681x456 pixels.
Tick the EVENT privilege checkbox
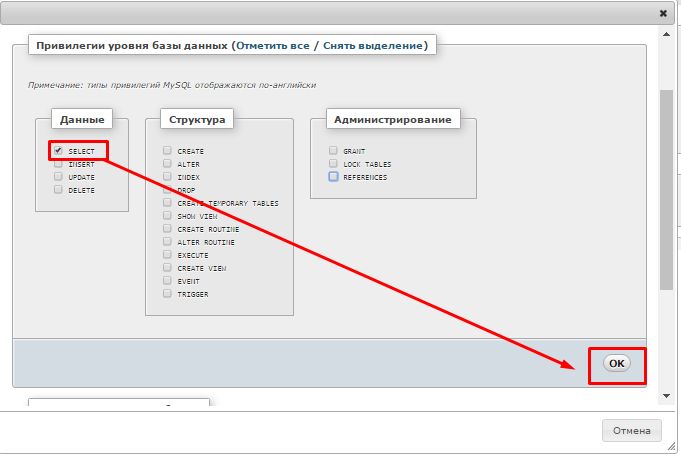(x=167, y=281)
